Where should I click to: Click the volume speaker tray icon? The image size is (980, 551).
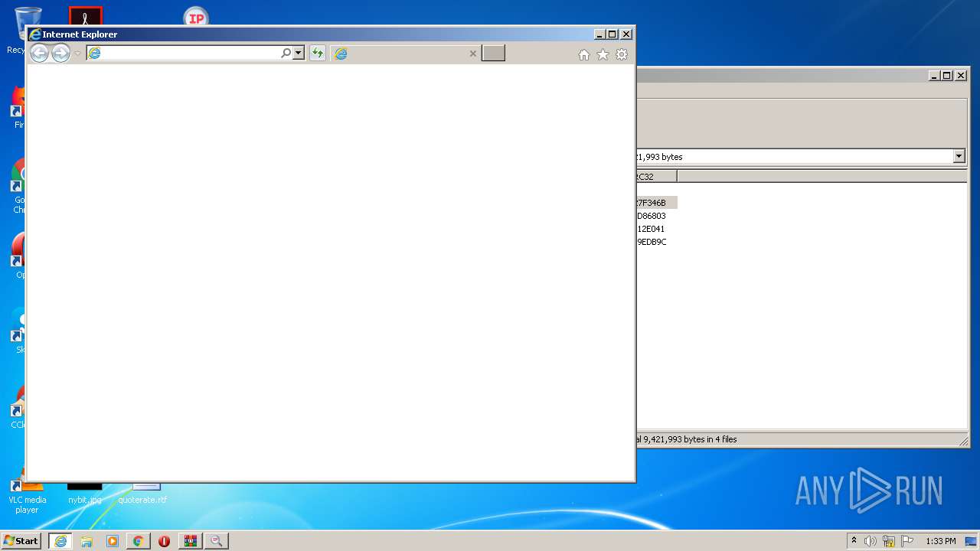(871, 541)
